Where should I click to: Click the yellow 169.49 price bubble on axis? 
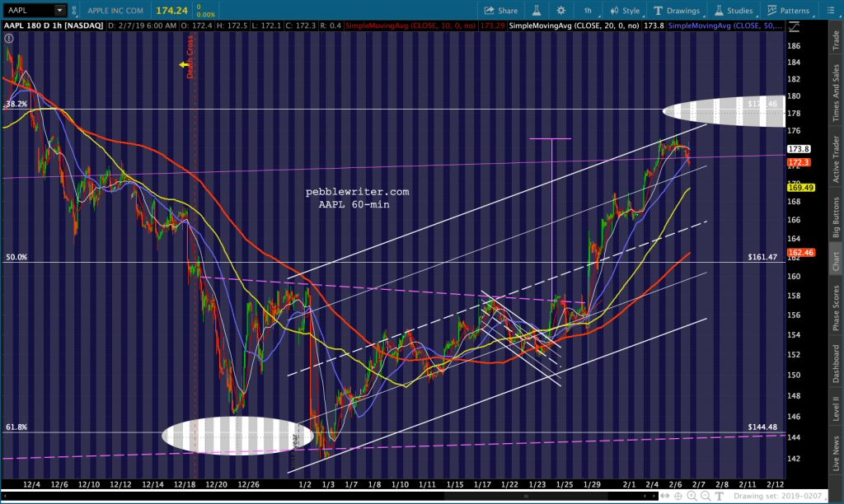[x=801, y=188]
